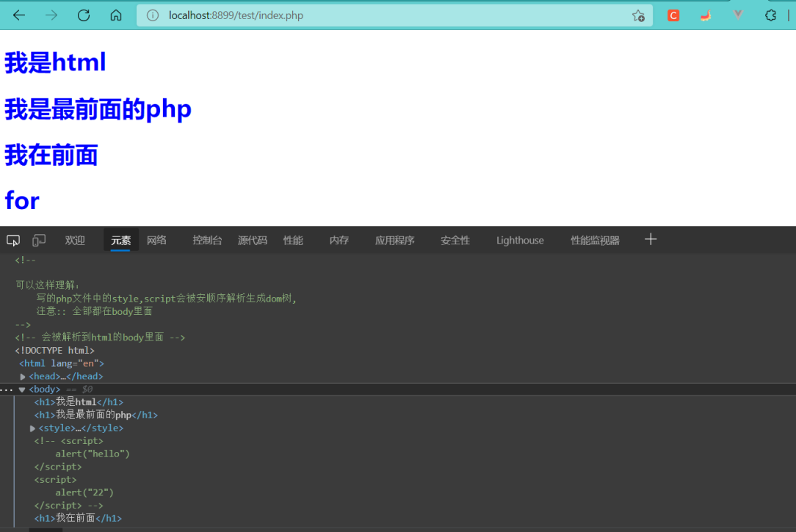Viewport: 796px width, 532px height.
Task: Open the Lighthouse tab
Action: (520, 241)
